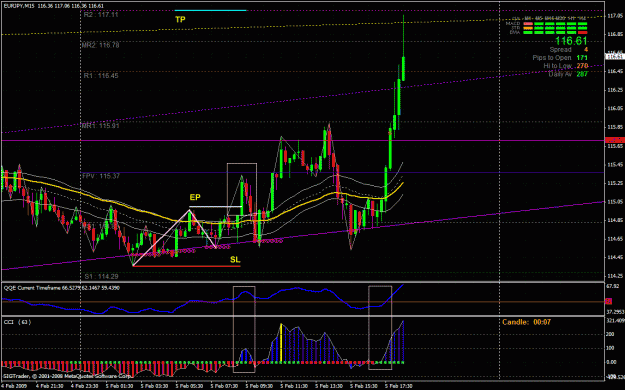
Task: Click the 116.25 price axis label
Action: 616,90
